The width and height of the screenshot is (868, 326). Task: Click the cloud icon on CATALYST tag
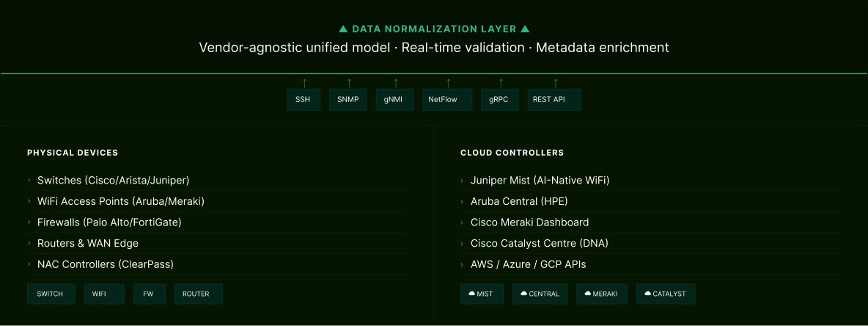pyautogui.click(x=647, y=294)
